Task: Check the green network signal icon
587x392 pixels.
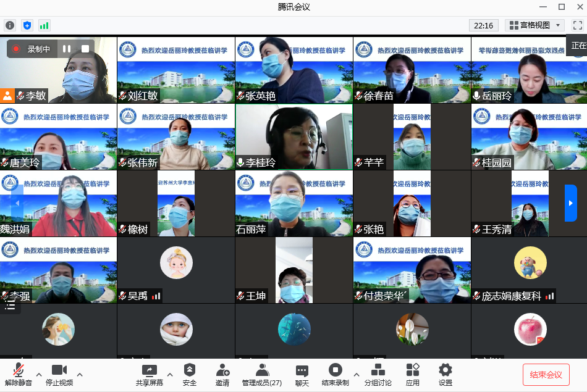Action: point(44,25)
